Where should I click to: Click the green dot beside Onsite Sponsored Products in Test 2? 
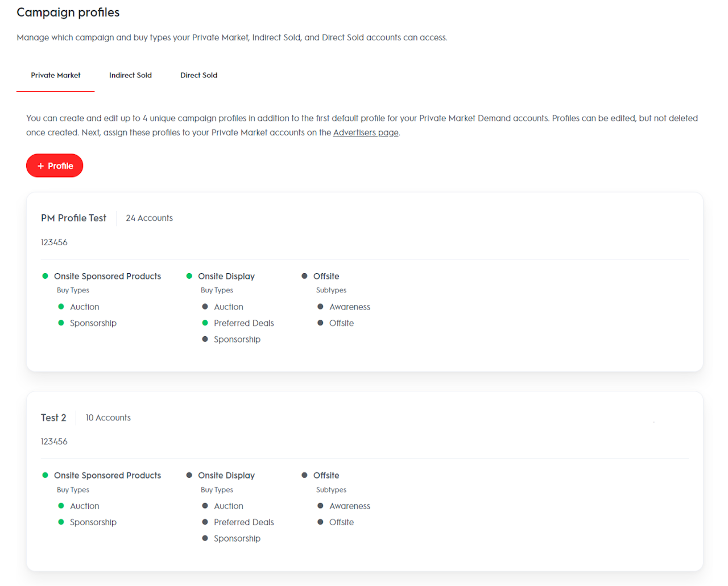(x=45, y=475)
